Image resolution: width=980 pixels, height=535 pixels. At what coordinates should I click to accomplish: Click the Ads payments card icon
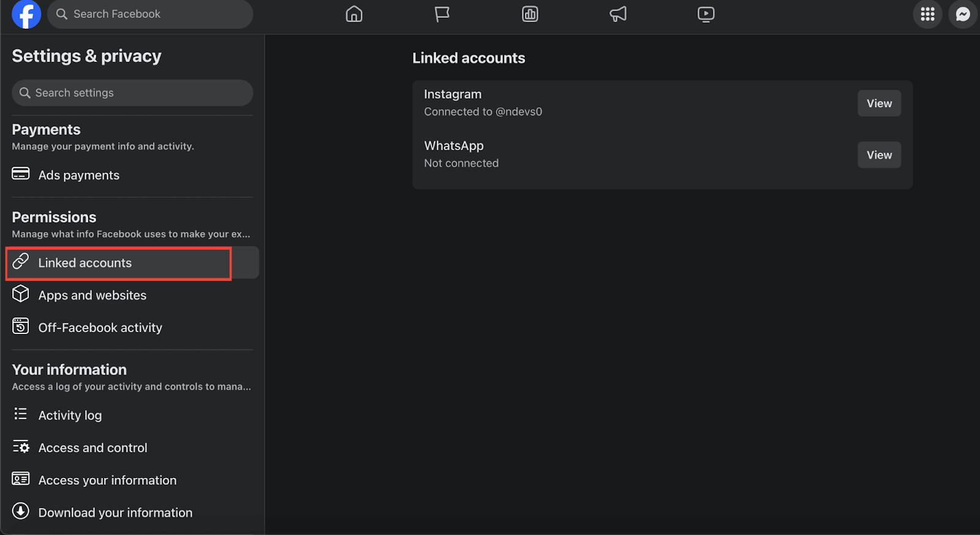(x=21, y=173)
